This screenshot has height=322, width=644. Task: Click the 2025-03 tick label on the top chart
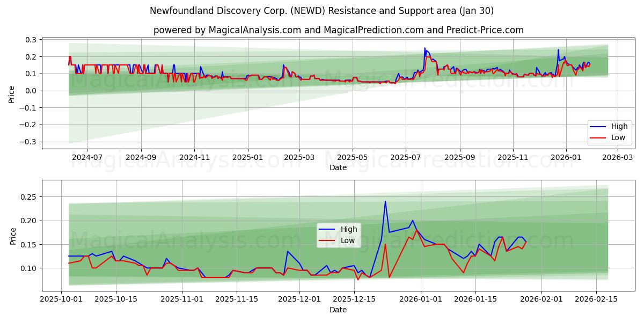click(x=299, y=158)
